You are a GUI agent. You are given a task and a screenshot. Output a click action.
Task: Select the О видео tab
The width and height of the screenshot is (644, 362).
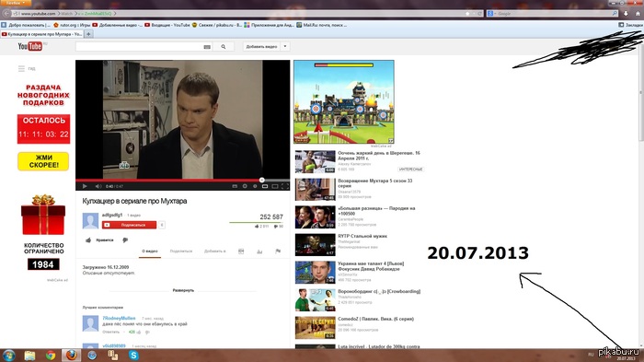150,251
